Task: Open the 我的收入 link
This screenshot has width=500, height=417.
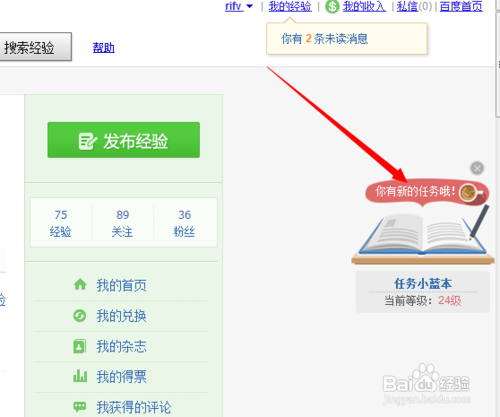Action: click(364, 6)
